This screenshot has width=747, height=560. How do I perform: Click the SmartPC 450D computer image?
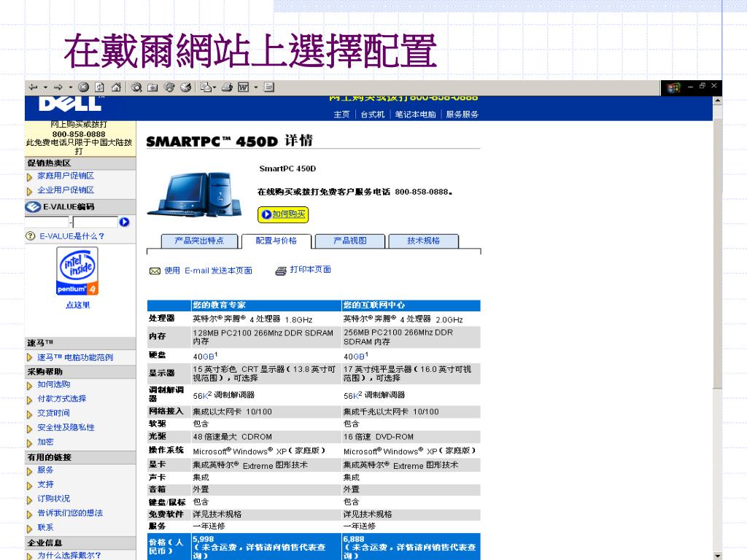click(196, 194)
